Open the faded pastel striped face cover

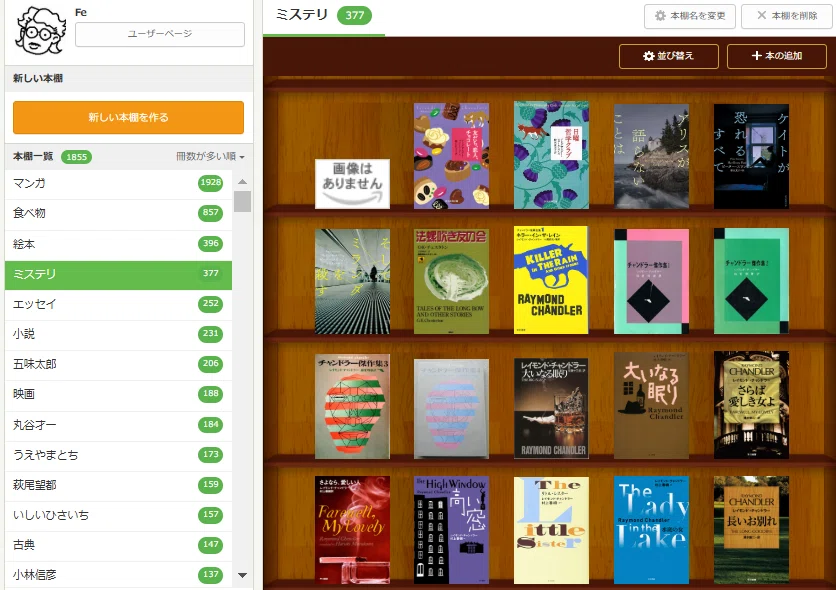tap(452, 408)
